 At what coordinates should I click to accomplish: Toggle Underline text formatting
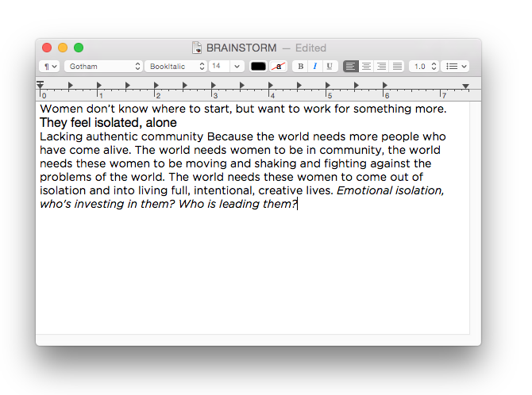(329, 67)
